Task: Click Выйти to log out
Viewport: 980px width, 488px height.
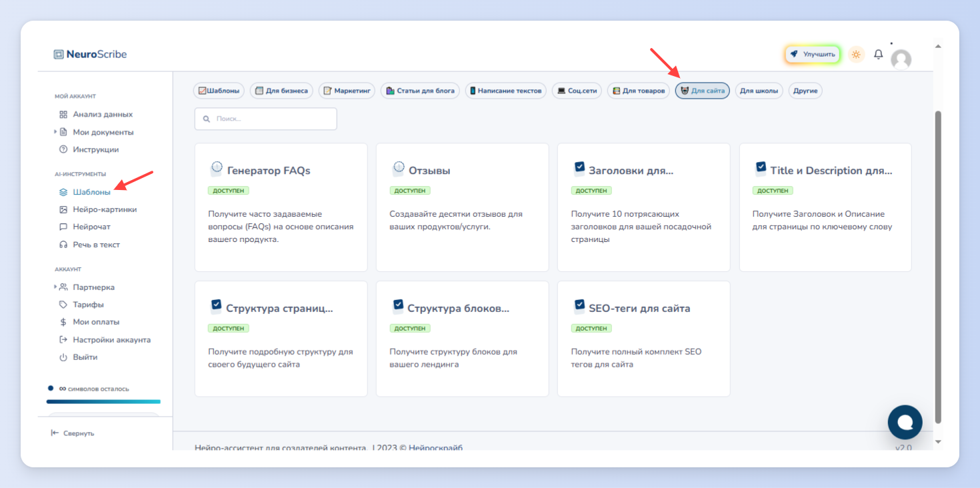Action: (x=85, y=357)
